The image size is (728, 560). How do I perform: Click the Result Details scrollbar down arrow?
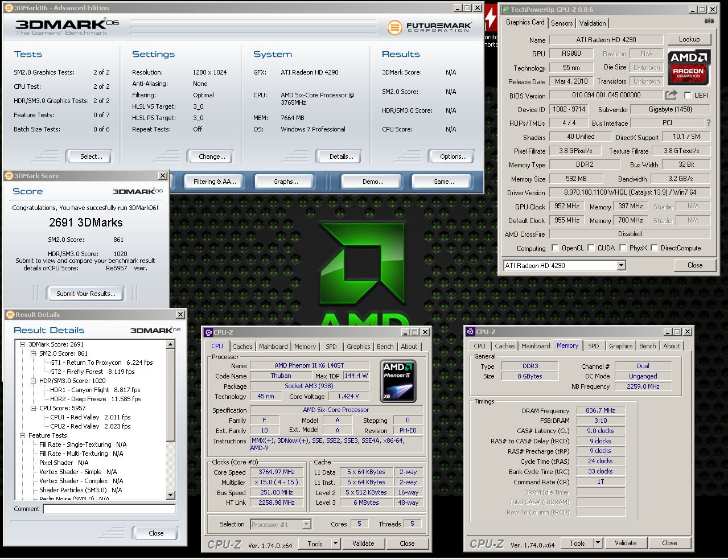[171, 495]
